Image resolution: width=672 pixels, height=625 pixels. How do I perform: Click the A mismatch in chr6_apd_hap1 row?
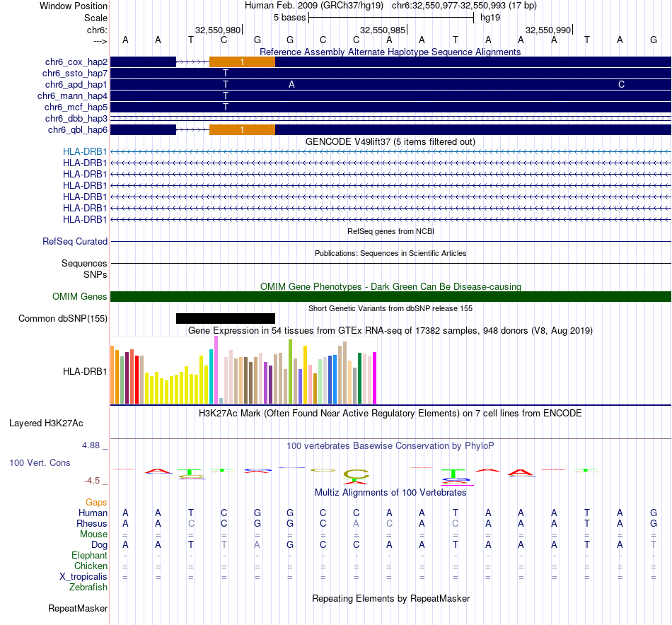click(x=291, y=84)
